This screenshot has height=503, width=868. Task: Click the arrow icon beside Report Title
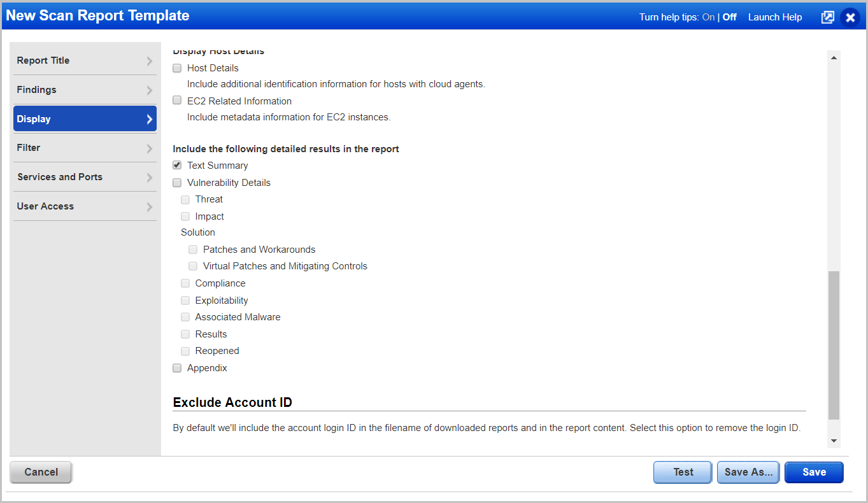click(150, 61)
